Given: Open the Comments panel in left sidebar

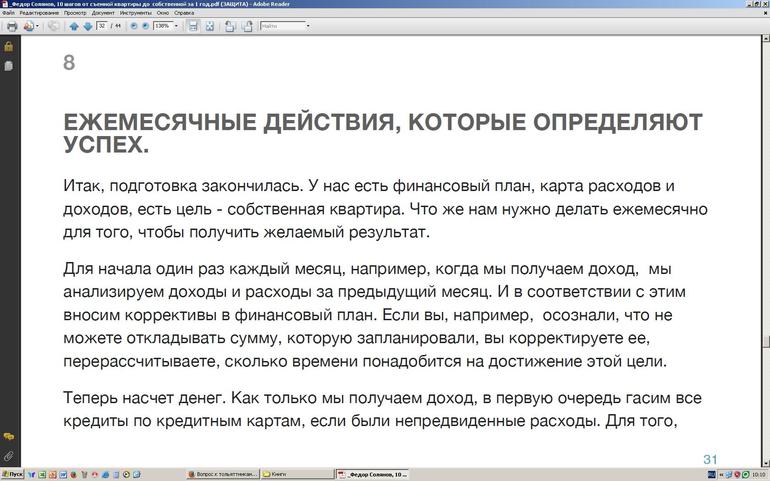Looking at the screenshot, I should point(8,437).
